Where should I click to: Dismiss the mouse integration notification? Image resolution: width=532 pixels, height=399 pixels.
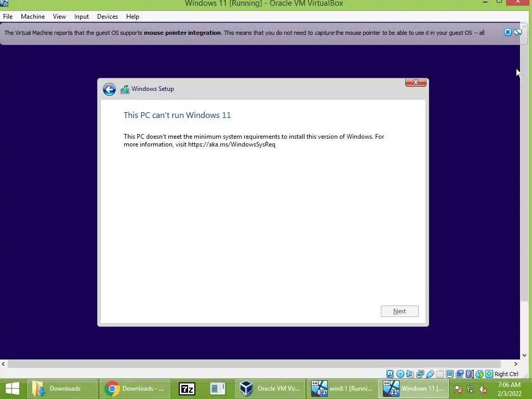(x=508, y=32)
